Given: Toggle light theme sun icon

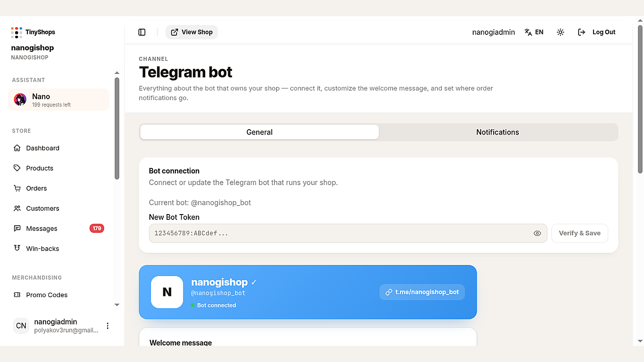Looking at the screenshot, I should [x=560, y=32].
